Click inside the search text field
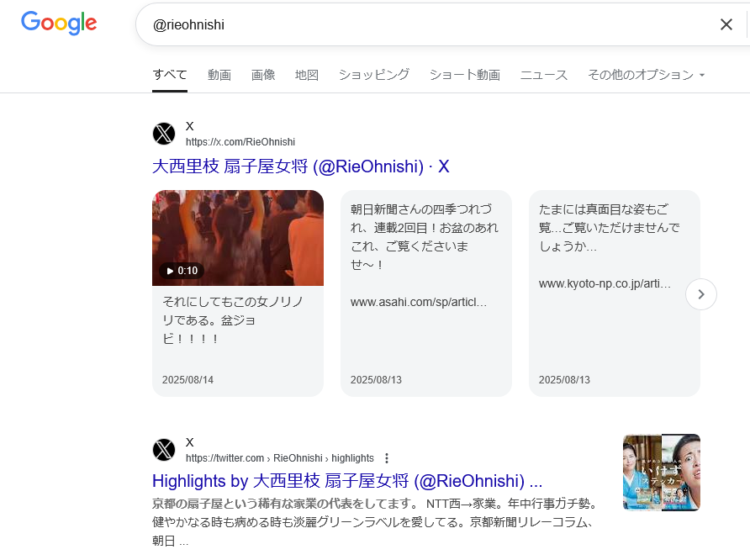750x560 pixels. click(420, 25)
